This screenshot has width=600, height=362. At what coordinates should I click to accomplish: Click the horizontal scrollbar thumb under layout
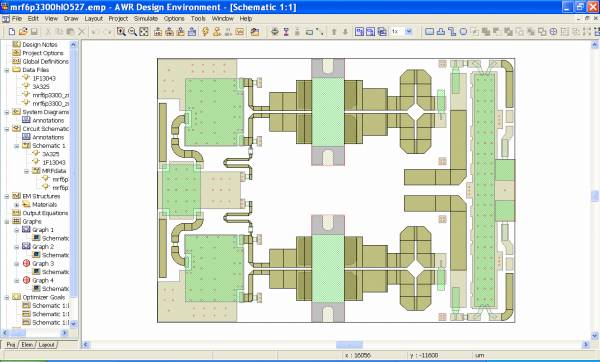pos(349,345)
